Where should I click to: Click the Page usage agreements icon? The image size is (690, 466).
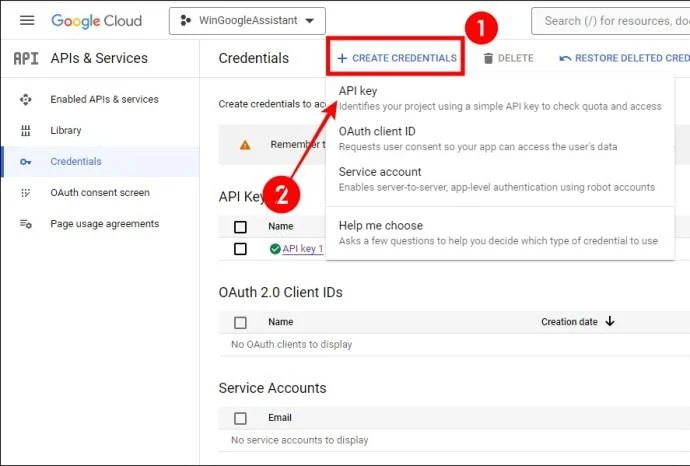click(x=26, y=224)
